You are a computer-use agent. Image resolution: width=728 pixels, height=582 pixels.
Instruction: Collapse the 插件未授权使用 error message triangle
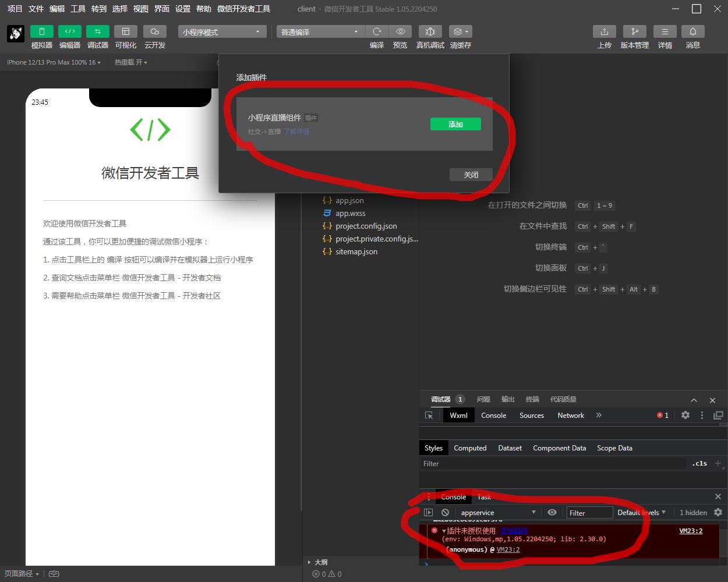tap(444, 531)
